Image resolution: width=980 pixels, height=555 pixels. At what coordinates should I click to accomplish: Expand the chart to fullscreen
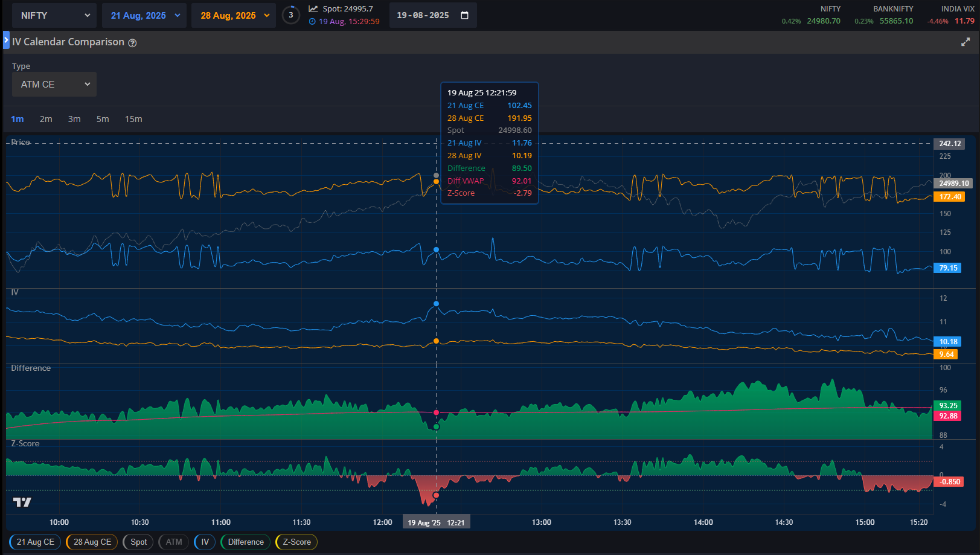(x=965, y=42)
